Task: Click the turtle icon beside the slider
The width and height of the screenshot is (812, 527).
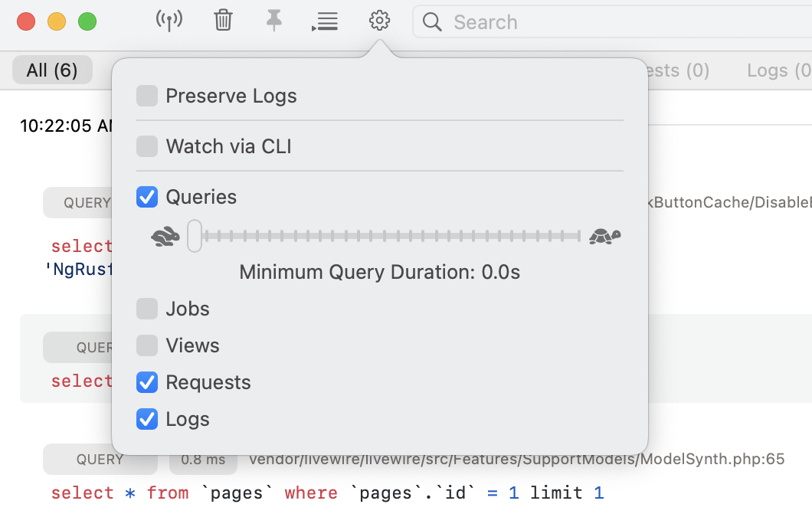Action: click(604, 236)
